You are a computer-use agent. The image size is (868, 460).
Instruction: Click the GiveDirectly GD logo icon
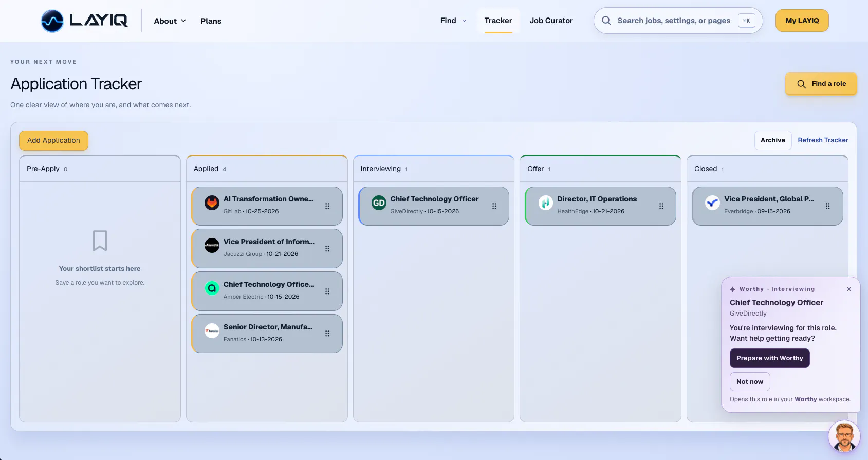tap(379, 203)
